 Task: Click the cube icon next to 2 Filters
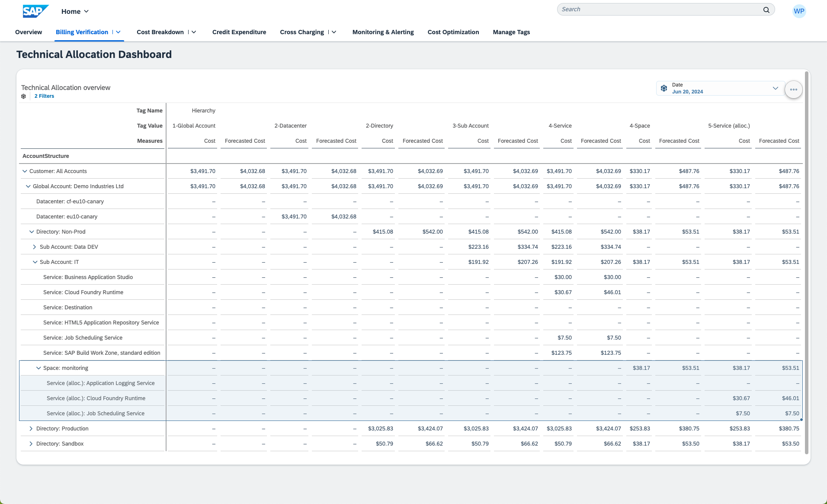point(24,96)
